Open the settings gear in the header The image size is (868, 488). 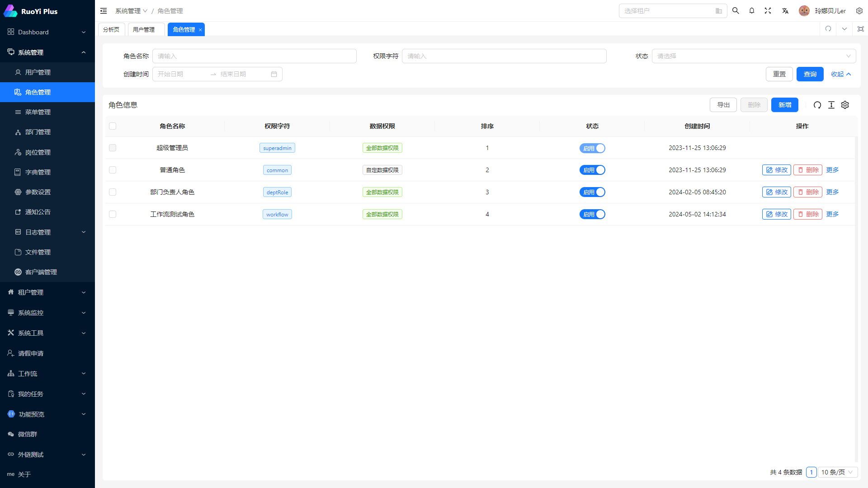click(859, 11)
